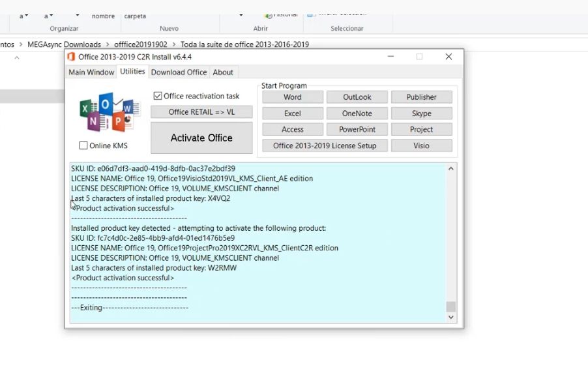This screenshot has width=588, height=373.
Task: Click log line with key W2RMW
Action: pyautogui.click(x=154, y=268)
